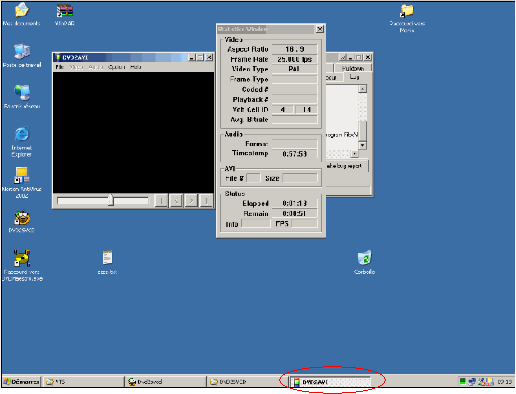This screenshot has width=516, height=394.
Task: Click the Remain time value 0:00:51
Action: (x=295, y=213)
